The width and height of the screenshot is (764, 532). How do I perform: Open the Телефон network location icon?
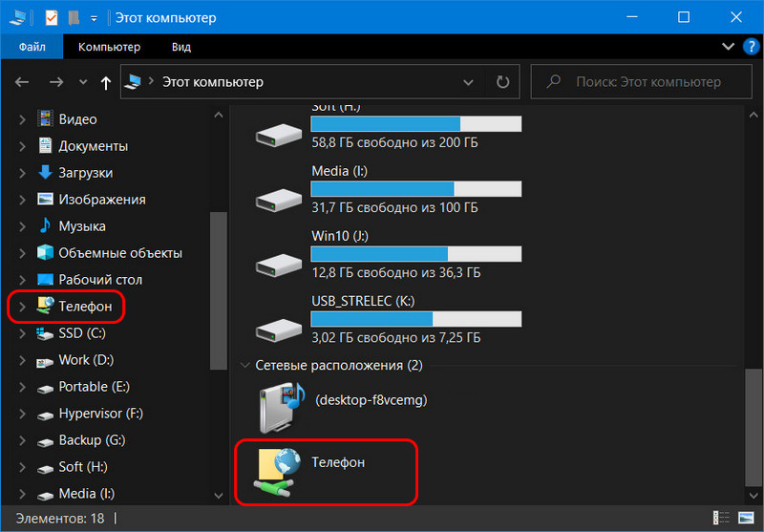pyautogui.click(x=274, y=472)
